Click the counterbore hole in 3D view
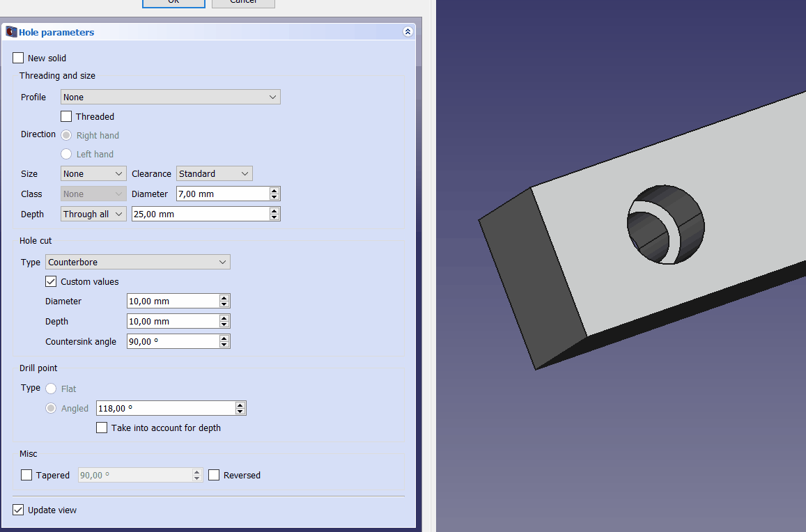 tap(666, 225)
